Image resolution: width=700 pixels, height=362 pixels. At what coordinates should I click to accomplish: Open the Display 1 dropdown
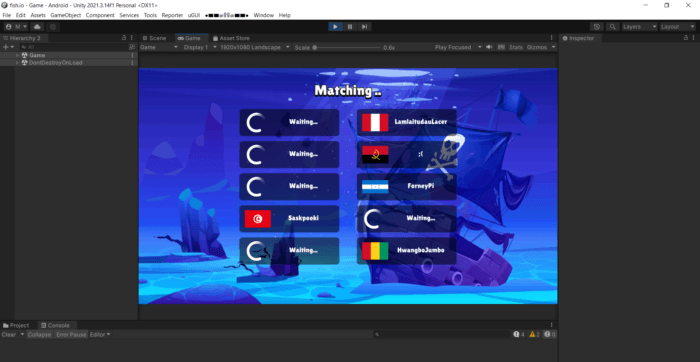(200, 47)
